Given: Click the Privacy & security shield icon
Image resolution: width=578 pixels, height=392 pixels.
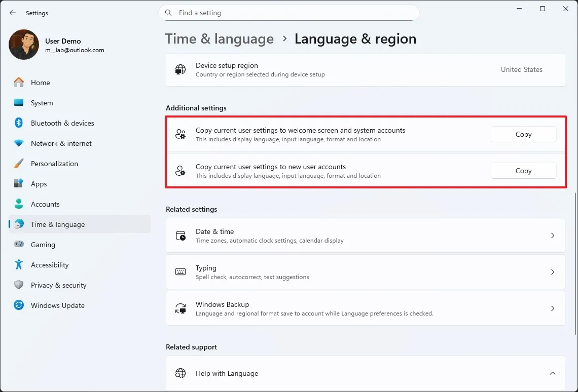Looking at the screenshot, I should [19, 285].
